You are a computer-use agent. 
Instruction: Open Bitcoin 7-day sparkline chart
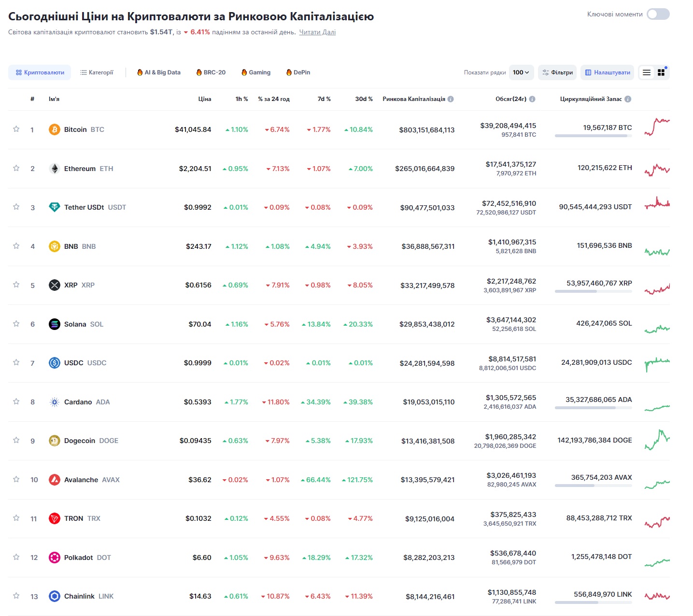(657, 127)
